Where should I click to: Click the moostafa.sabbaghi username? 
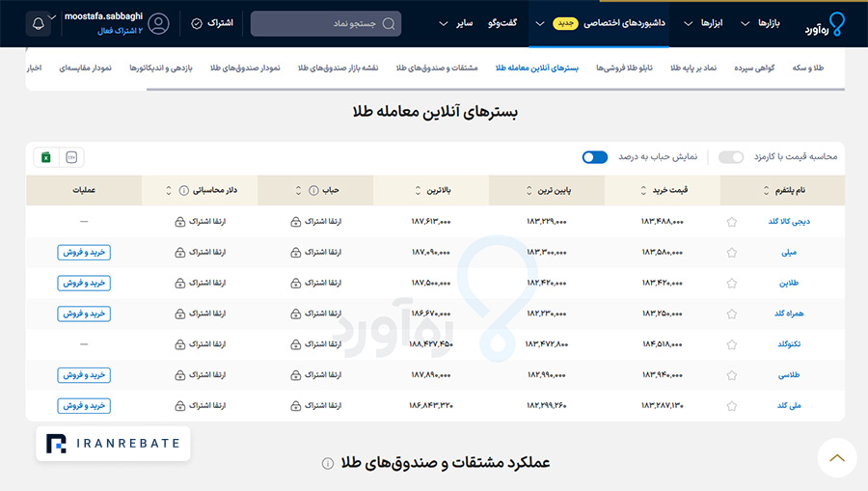point(103,16)
